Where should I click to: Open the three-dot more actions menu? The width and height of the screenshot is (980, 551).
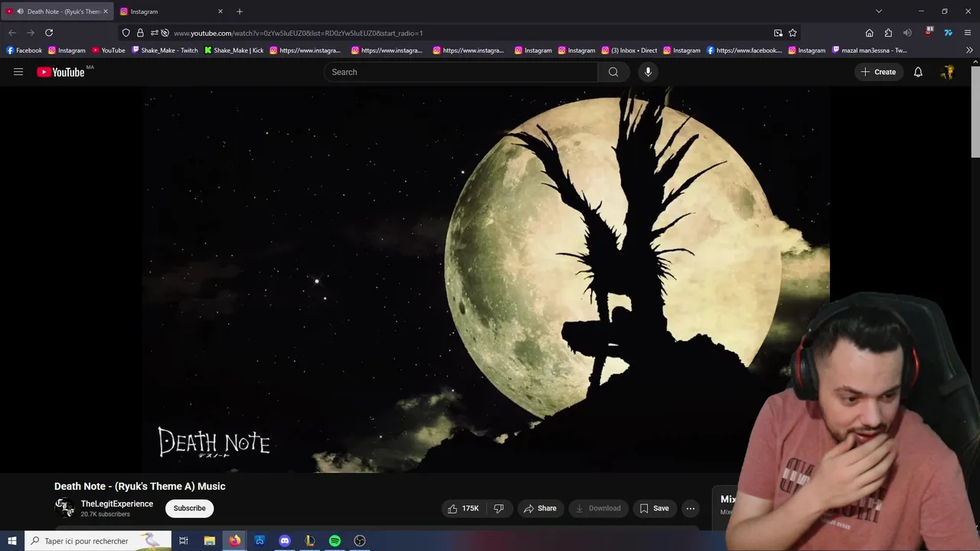pyautogui.click(x=691, y=508)
